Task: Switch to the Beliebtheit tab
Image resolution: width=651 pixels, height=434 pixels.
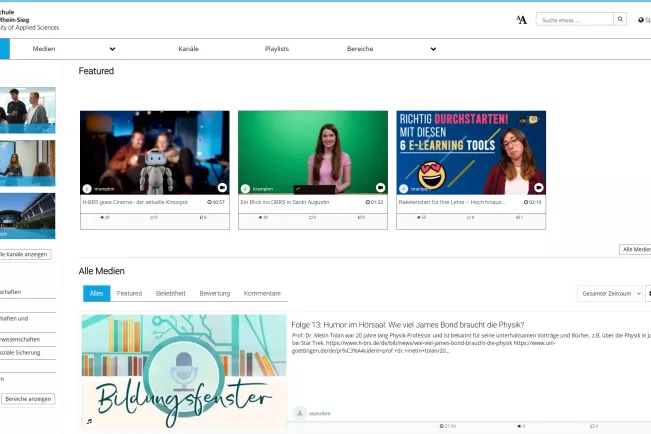Action: (171, 293)
